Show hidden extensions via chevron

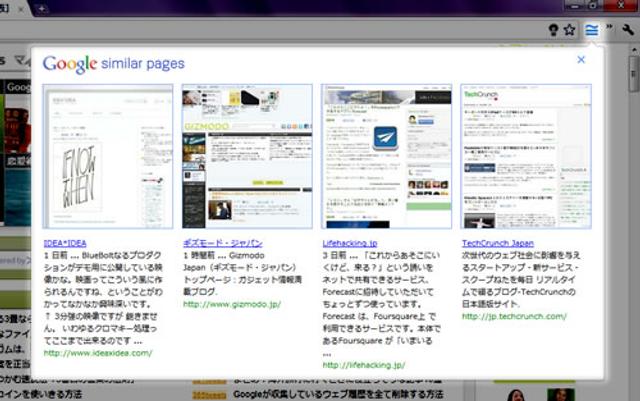(609, 28)
